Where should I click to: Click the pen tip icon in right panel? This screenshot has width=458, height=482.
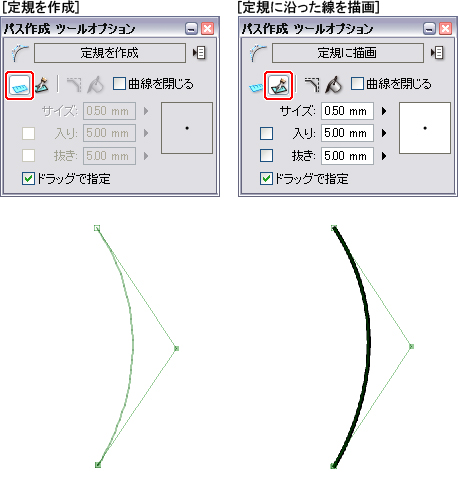[x=334, y=85]
